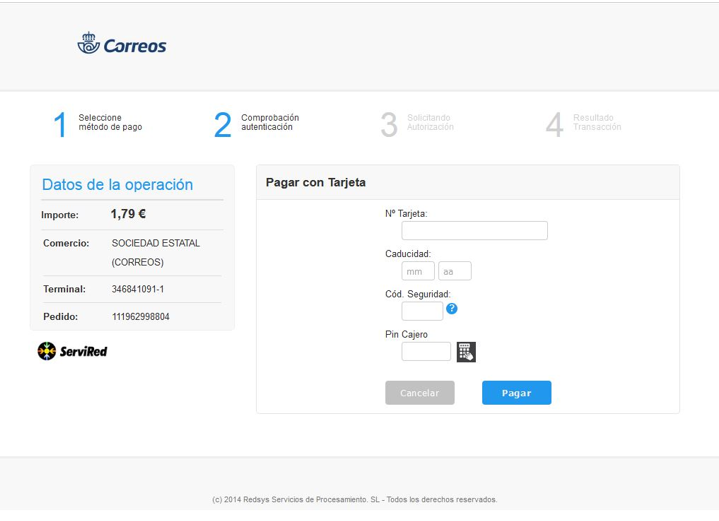Open the security code help icon
This screenshot has height=521, width=719.
point(452,309)
